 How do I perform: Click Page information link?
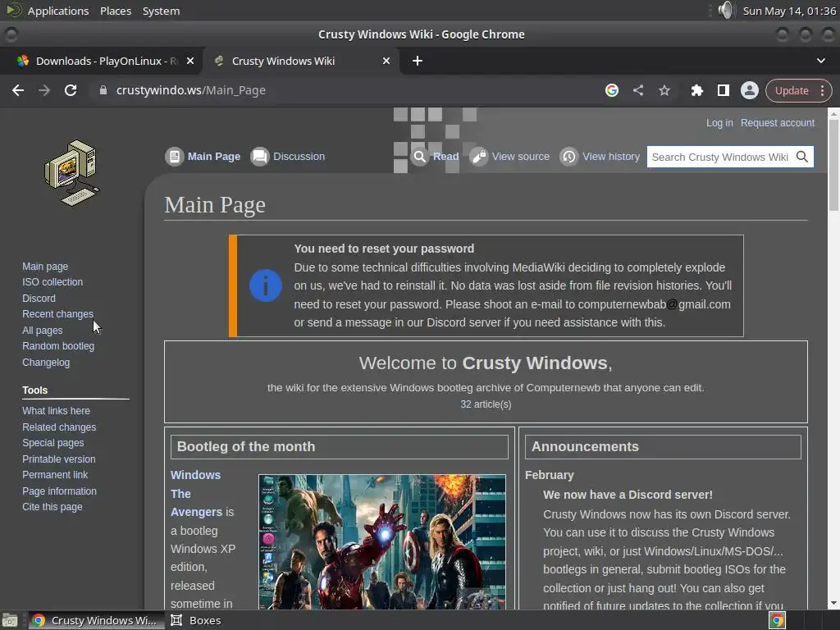pyautogui.click(x=59, y=491)
